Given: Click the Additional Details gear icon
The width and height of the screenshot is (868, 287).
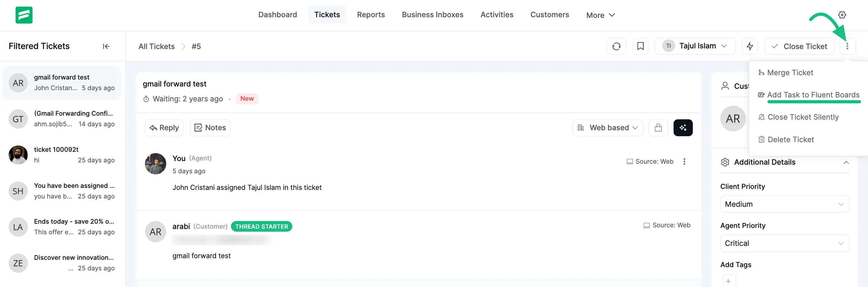Looking at the screenshot, I should (x=725, y=162).
